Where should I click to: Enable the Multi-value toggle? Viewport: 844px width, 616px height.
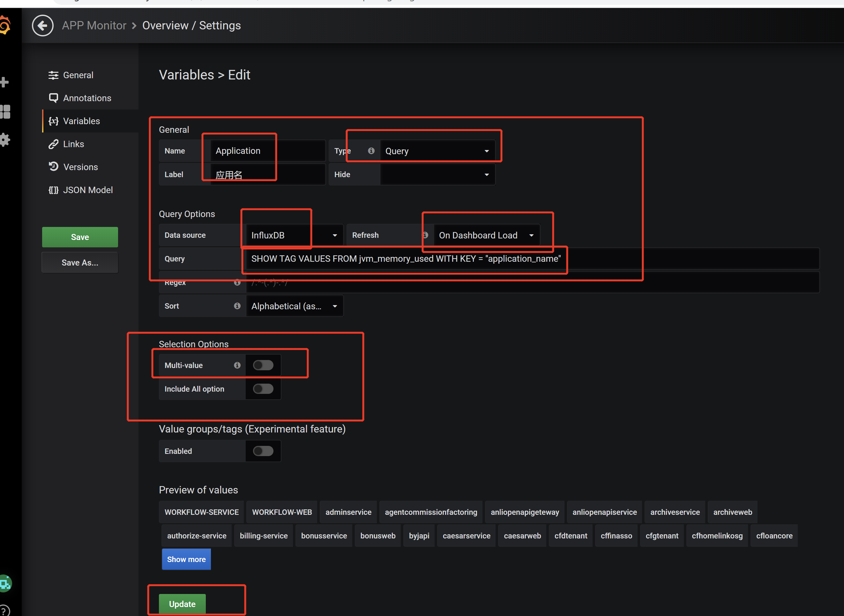pyautogui.click(x=263, y=365)
